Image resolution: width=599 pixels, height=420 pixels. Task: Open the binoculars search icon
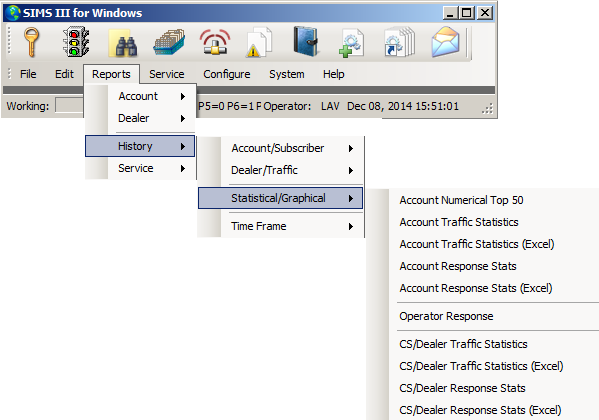click(123, 43)
